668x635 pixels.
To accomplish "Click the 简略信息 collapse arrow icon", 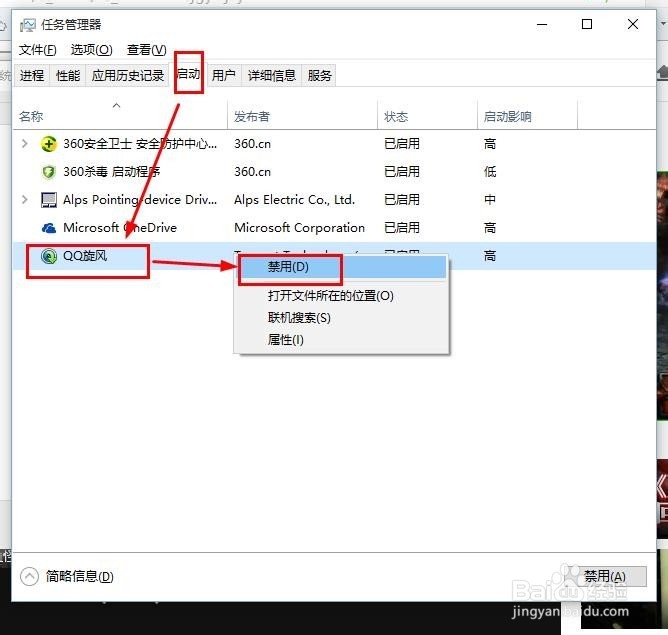I will pos(29,577).
